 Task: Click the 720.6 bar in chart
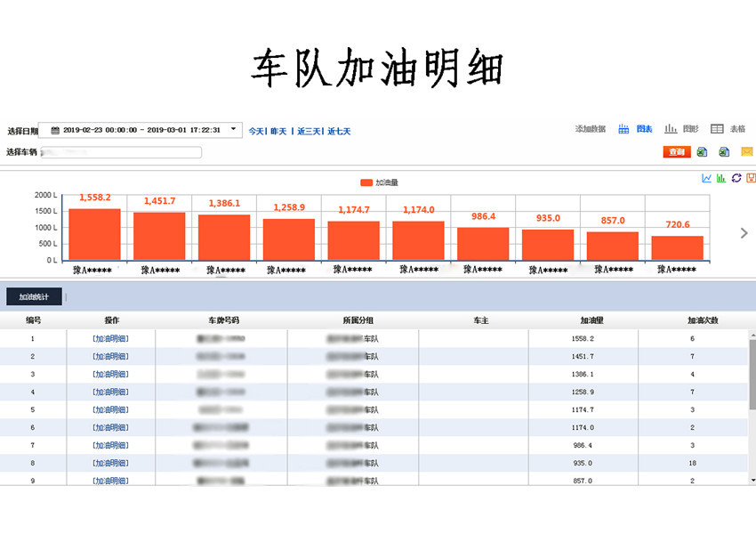click(678, 248)
